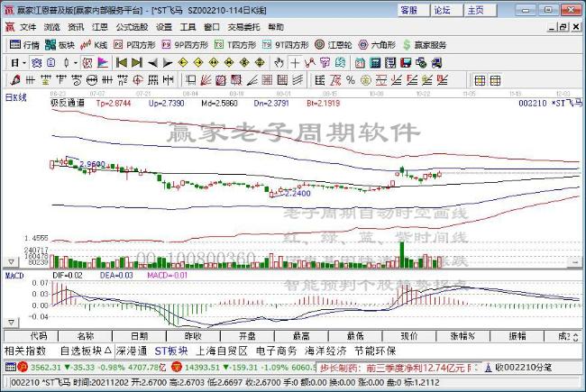Screen dimensions: 586x392
Task: Open the 江恩轮 Gann wheel tool
Action: [333, 45]
